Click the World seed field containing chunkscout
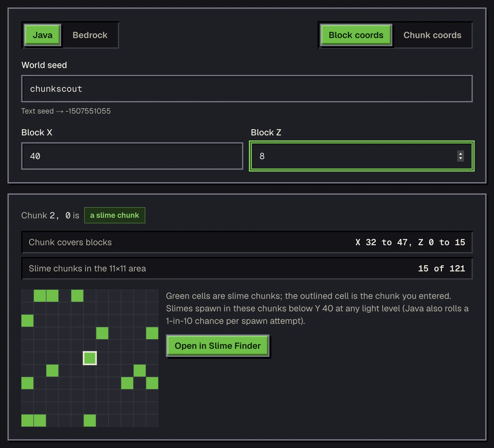 [247, 89]
